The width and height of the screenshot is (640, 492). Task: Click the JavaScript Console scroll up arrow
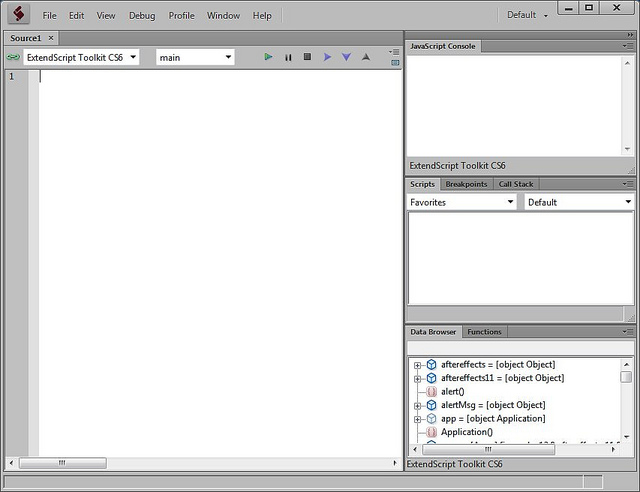627,63
